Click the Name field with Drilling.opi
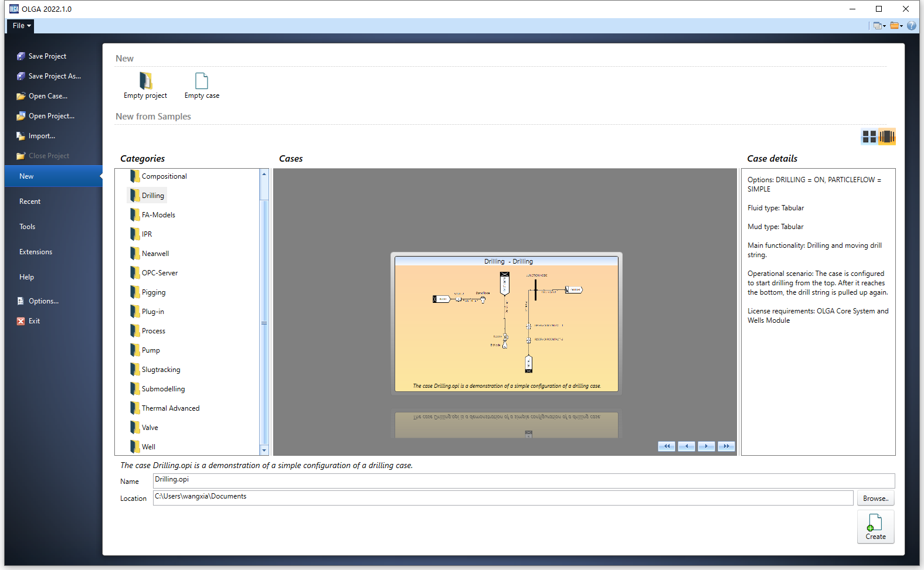Image resolution: width=924 pixels, height=570 pixels. click(524, 480)
